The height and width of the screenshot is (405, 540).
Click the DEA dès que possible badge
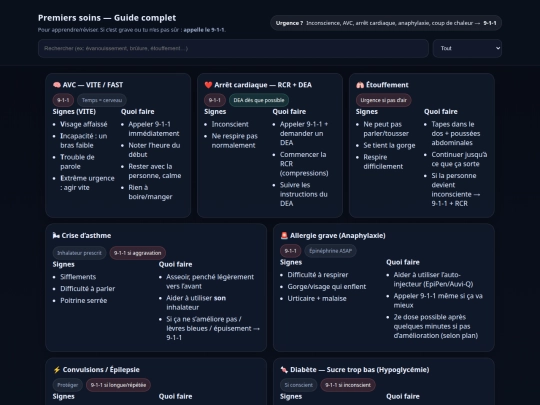259,100
